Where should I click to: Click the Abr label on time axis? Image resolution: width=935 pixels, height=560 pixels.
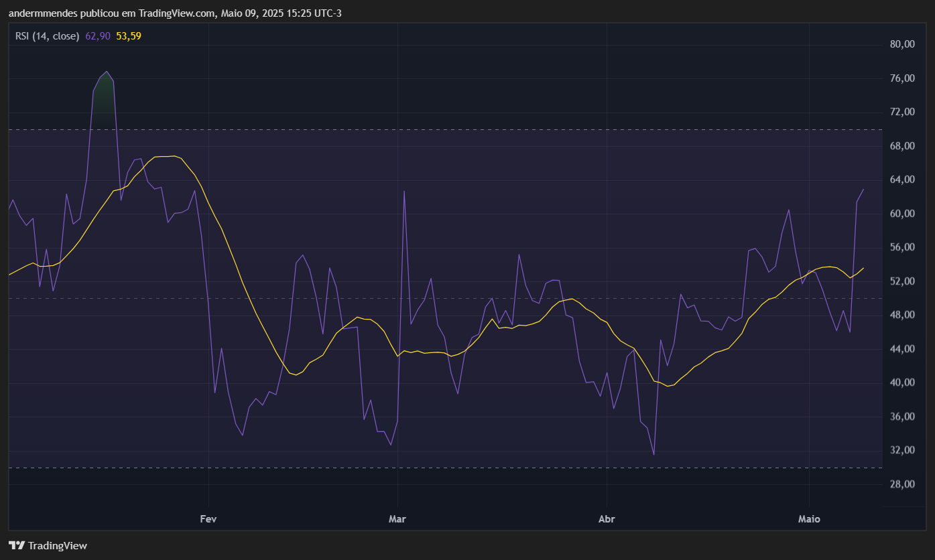[x=607, y=519]
